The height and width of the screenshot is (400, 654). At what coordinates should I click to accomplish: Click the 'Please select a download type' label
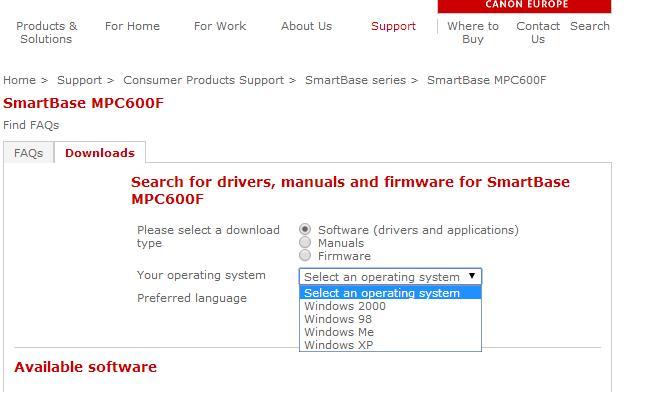[208, 236]
